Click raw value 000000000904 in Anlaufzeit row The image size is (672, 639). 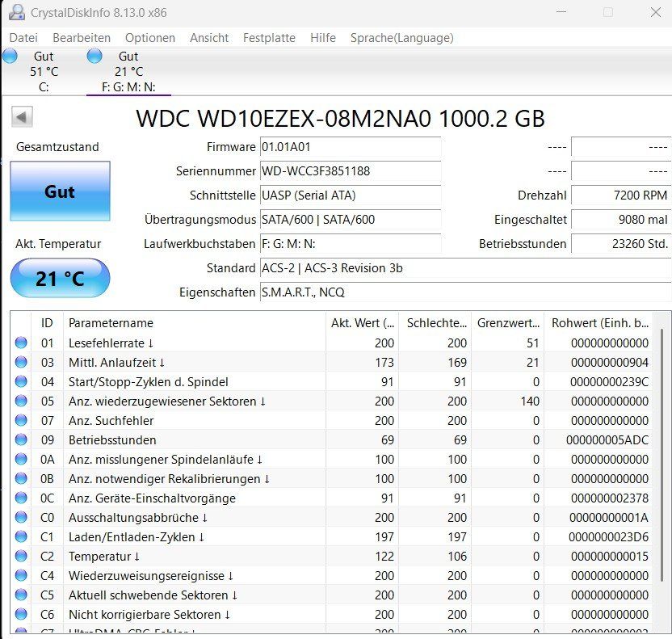610,363
